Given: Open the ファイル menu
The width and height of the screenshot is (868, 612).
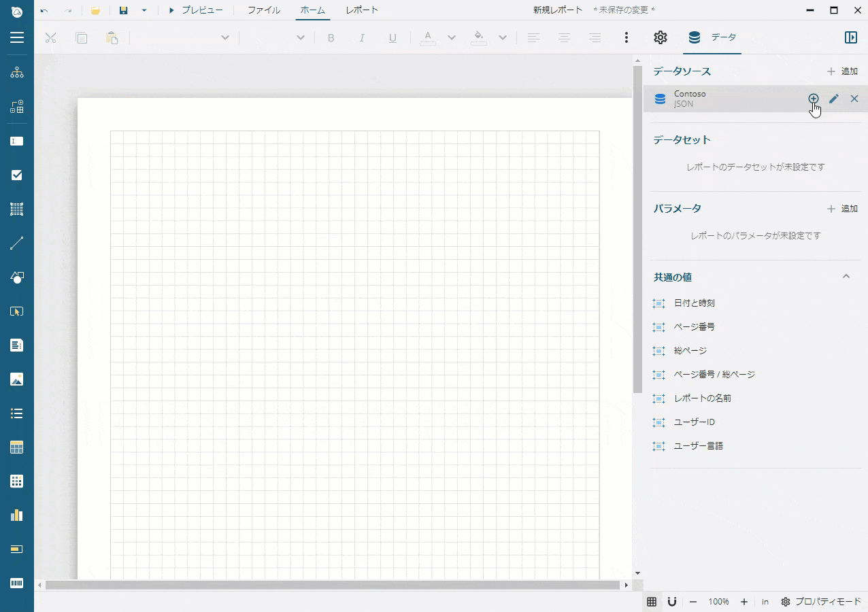Looking at the screenshot, I should (263, 10).
